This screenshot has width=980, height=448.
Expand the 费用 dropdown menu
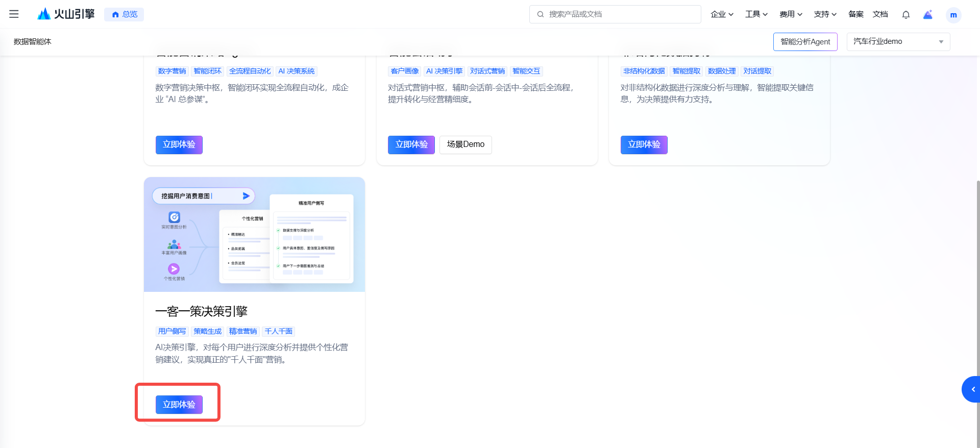click(x=791, y=14)
